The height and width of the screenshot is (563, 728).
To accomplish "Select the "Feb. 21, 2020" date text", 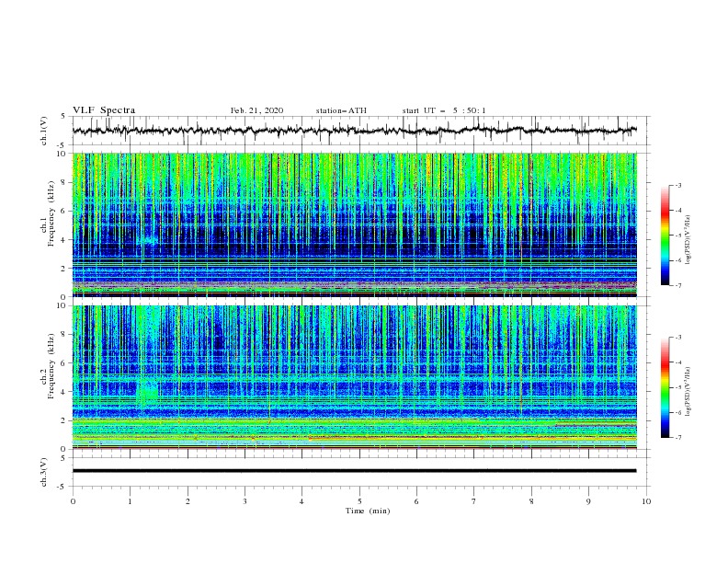I will pos(256,110).
